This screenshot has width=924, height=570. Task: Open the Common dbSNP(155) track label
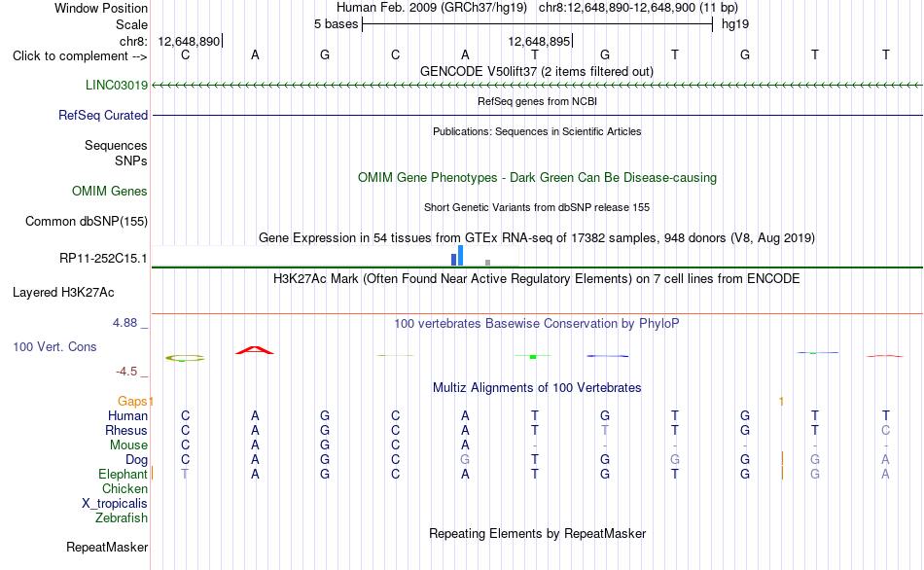point(87,221)
